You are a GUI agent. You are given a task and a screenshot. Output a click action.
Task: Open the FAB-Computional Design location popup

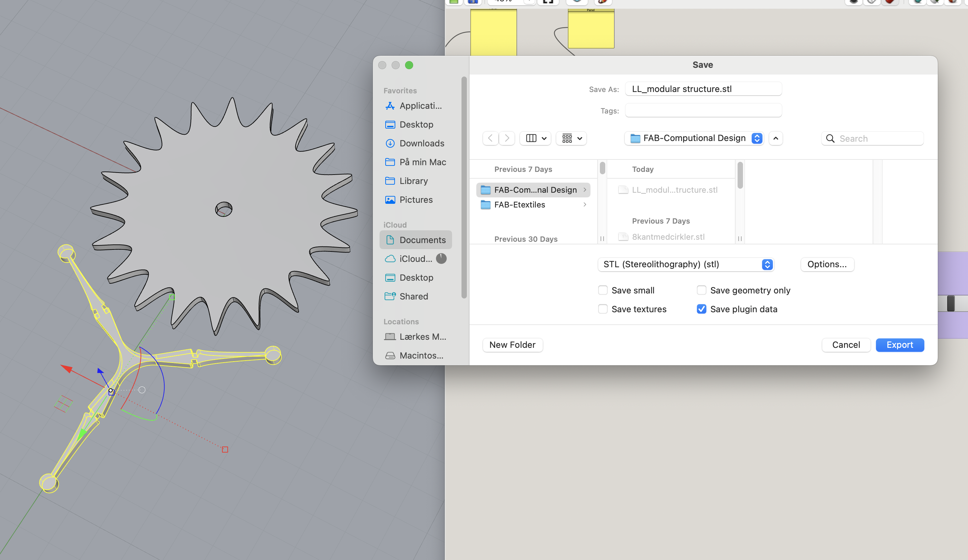695,138
